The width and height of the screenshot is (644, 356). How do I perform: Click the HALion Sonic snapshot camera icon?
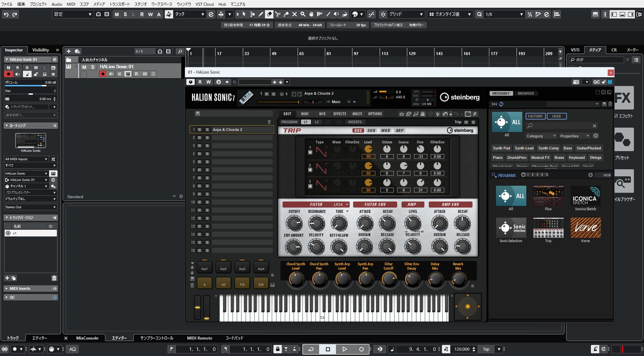576,82
